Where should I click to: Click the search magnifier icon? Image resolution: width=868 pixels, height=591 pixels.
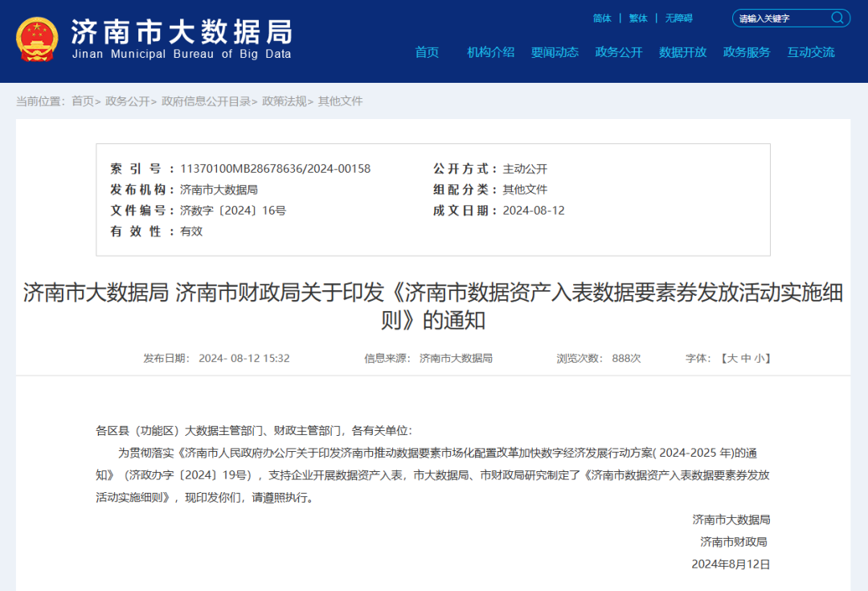tap(837, 18)
